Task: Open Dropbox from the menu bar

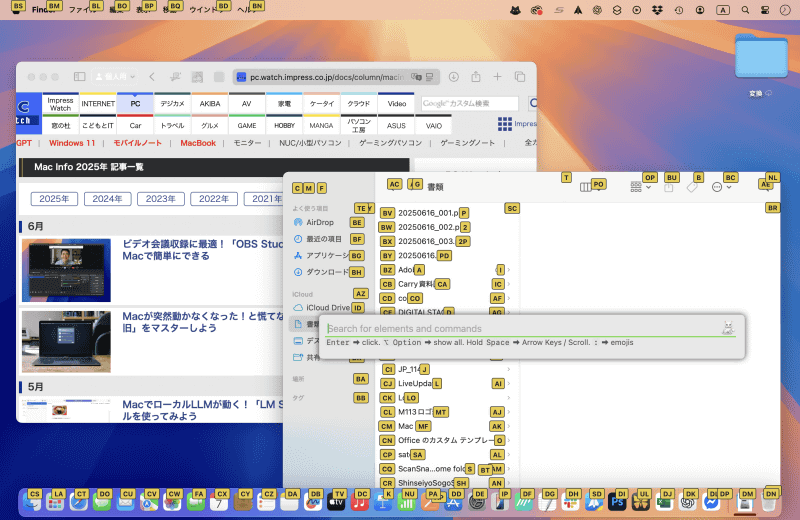Action: tap(657, 10)
